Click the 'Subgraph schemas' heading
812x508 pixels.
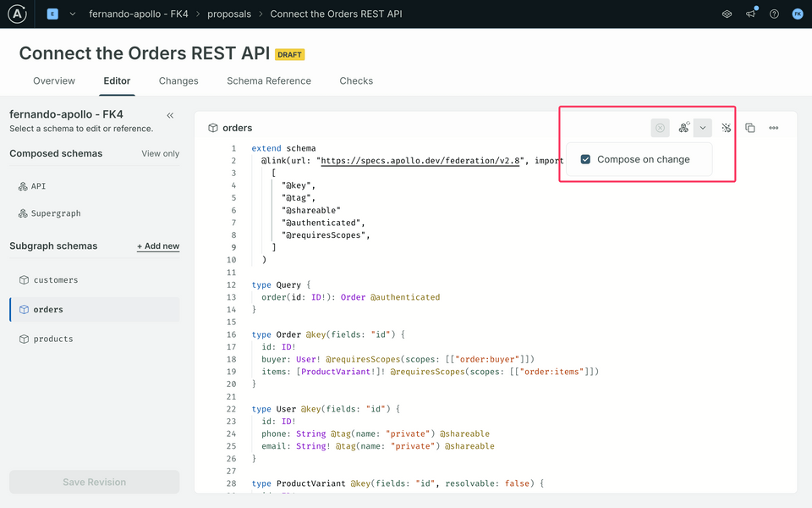coord(53,246)
